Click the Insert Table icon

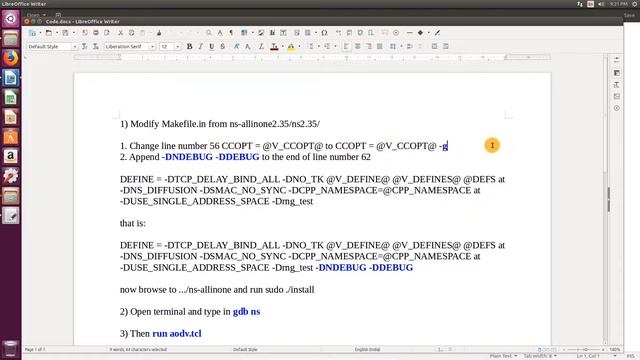[x=244, y=33]
